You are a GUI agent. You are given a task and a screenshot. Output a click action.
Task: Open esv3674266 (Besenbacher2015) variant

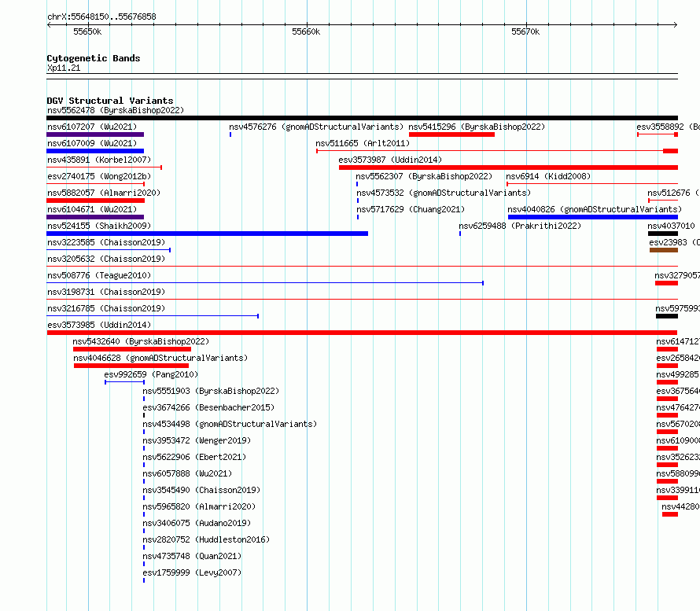coord(208,407)
